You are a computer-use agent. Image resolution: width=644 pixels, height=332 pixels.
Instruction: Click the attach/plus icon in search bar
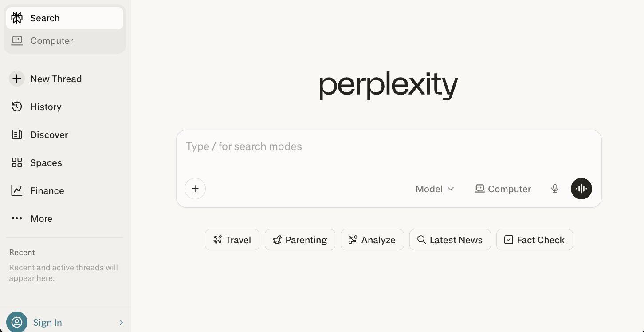[195, 189]
